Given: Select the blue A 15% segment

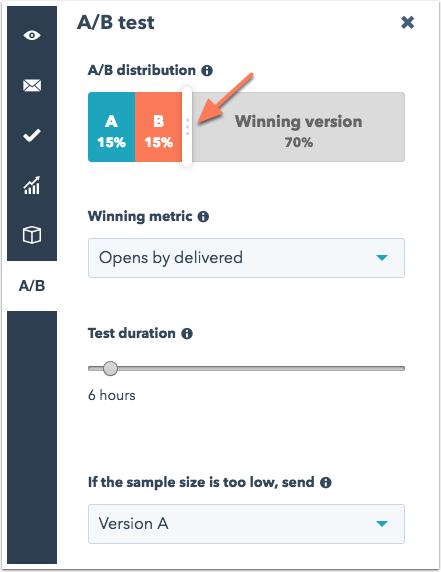Looking at the screenshot, I should coord(112,127).
